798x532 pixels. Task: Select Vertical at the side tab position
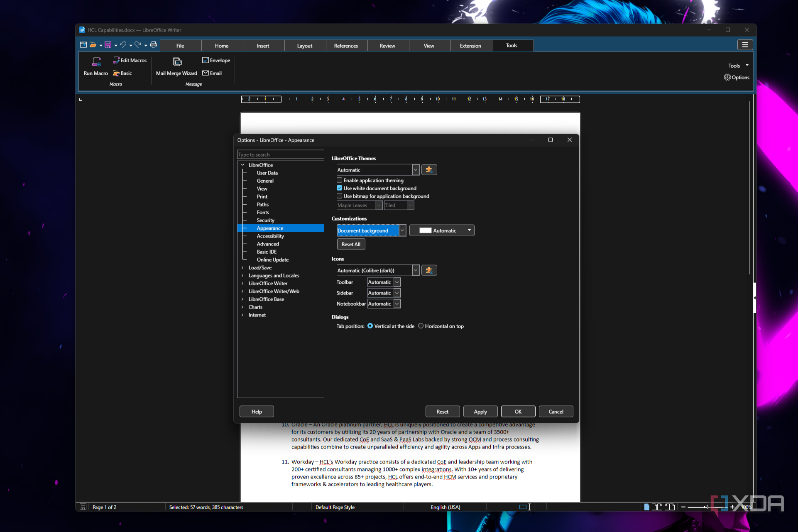tap(370, 326)
